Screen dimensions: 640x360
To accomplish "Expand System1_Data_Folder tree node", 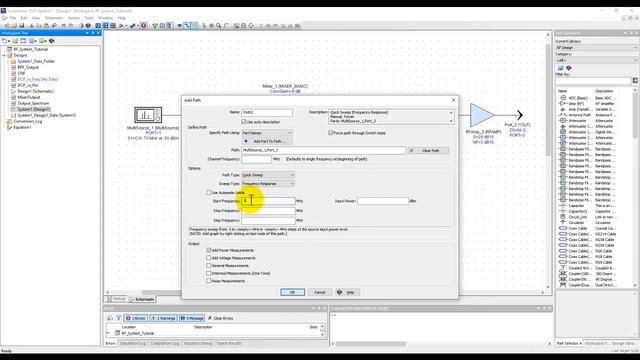I will (8, 61).
